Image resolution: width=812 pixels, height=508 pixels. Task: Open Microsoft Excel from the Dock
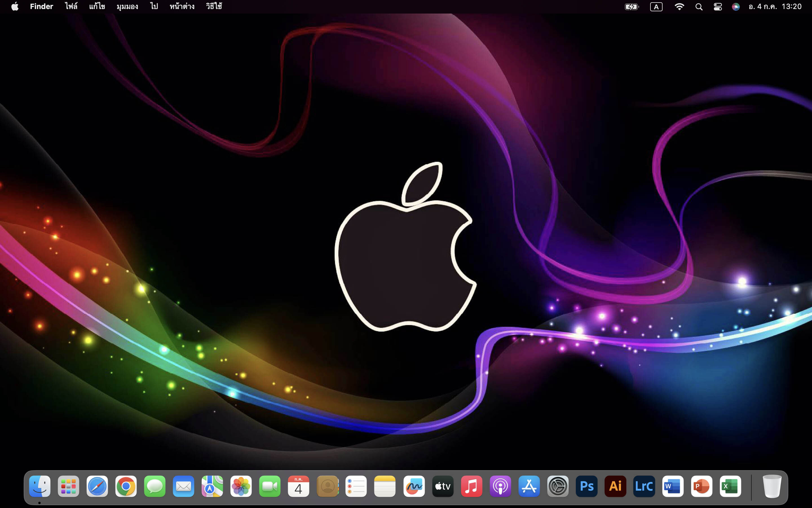(x=730, y=486)
